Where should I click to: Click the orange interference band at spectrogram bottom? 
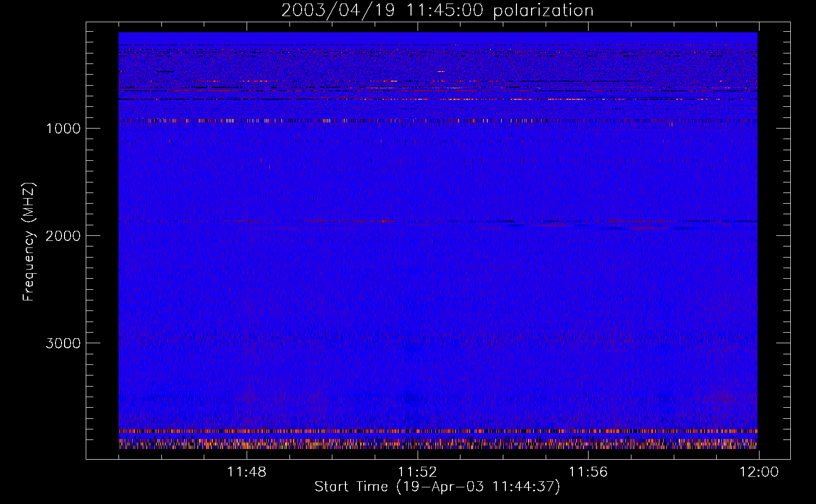pos(438,431)
